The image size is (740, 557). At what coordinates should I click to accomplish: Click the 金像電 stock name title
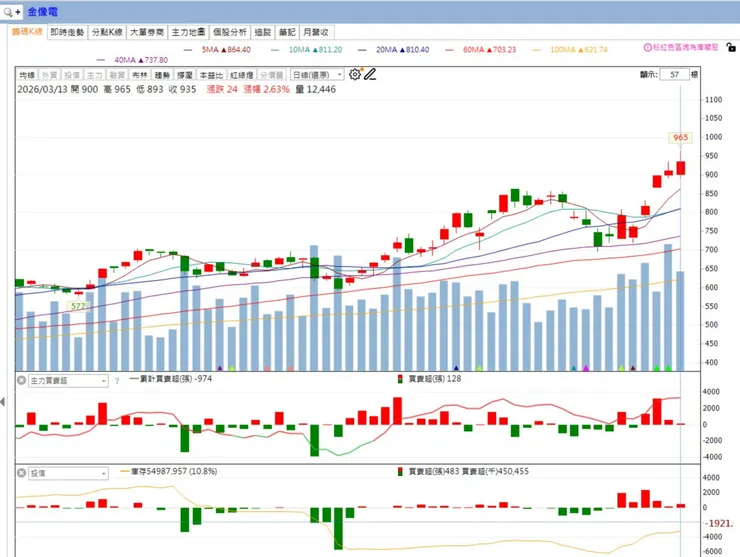42,12
